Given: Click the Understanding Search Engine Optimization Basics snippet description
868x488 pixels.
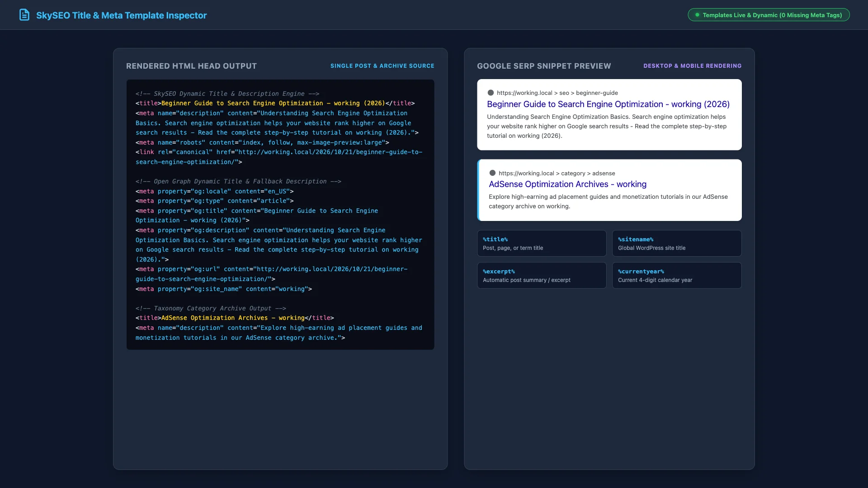Looking at the screenshot, I should (x=607, y=126).
